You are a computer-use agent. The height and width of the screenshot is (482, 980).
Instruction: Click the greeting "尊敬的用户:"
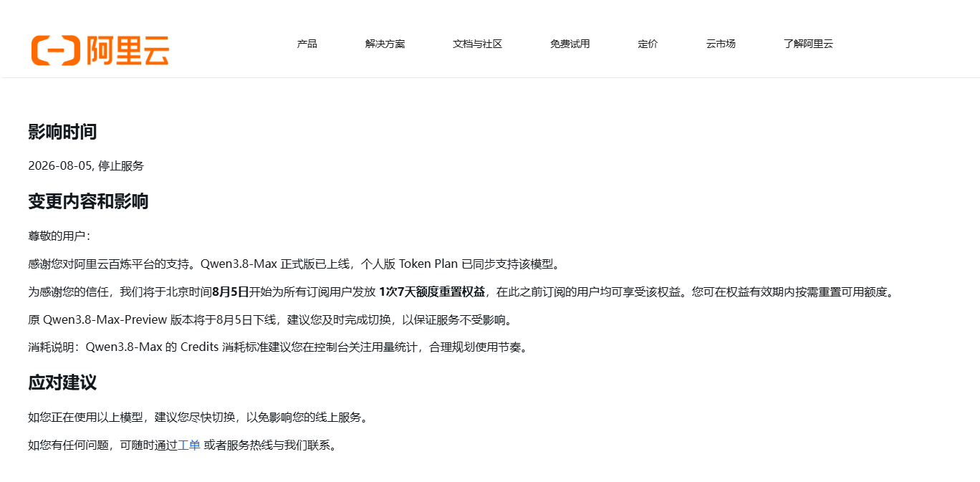point(59,236)
